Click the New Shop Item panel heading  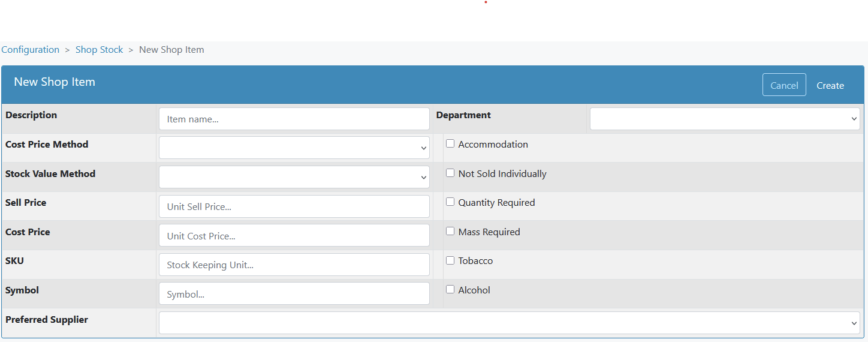coord(55,82)
